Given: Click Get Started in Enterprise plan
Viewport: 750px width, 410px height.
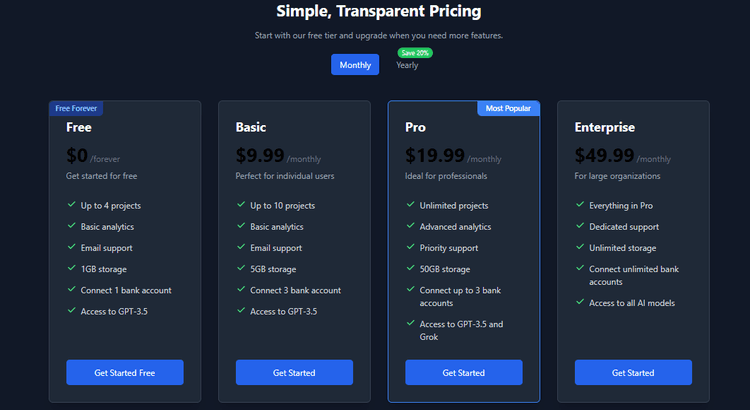Looking at the screenshot, I should tap(633, 373).
